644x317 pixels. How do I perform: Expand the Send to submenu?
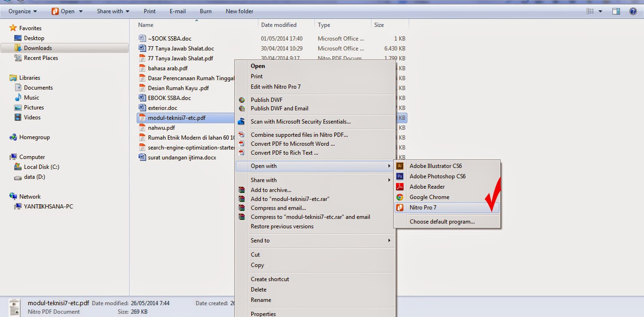pos(260,241)
